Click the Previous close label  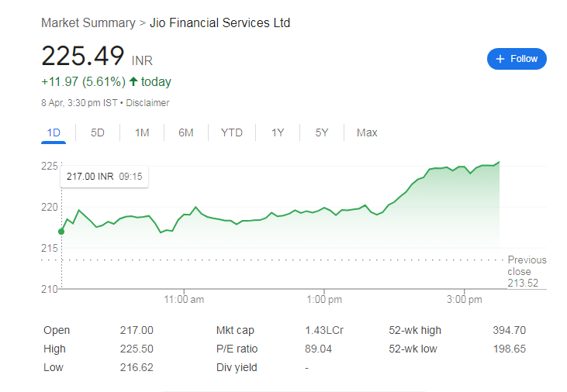pos(527,266)
